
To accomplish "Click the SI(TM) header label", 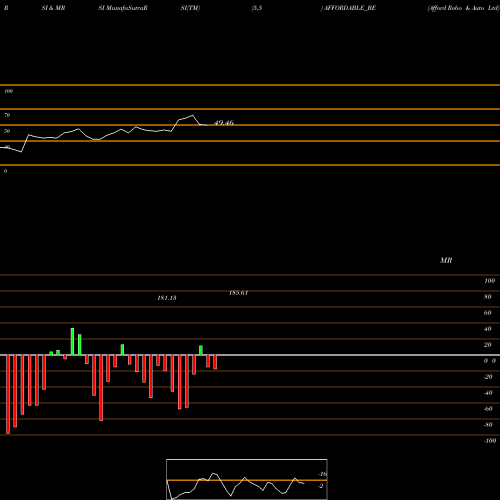I will (x=190, y=8).
